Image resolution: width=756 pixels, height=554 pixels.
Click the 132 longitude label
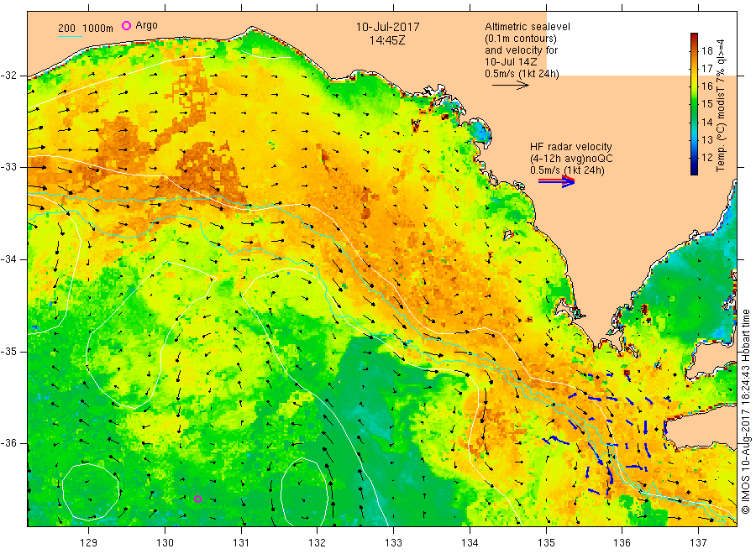[x=318, y=543]
